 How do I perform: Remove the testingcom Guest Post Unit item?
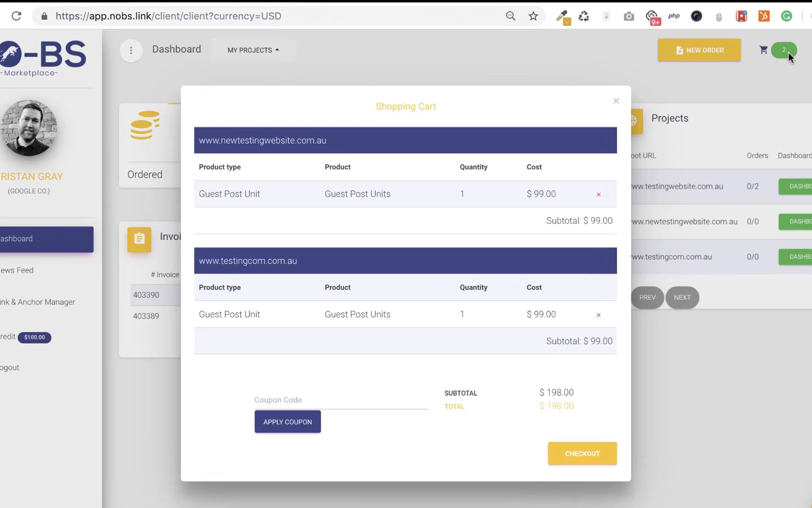[x=599, y=315]
